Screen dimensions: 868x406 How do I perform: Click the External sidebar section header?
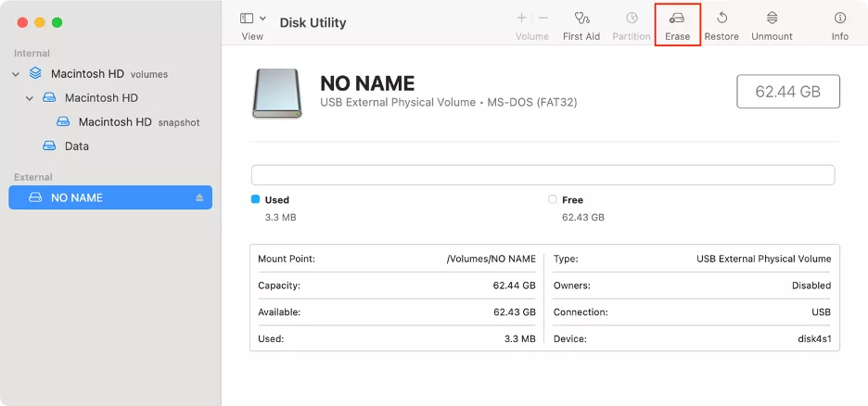pos(33,177)
